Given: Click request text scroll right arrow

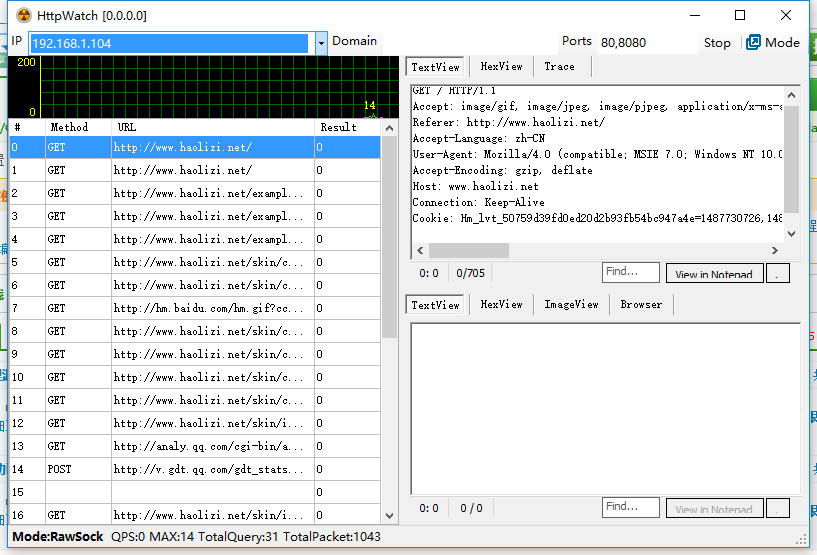Looking at the screenshot, I should (775, 250).
